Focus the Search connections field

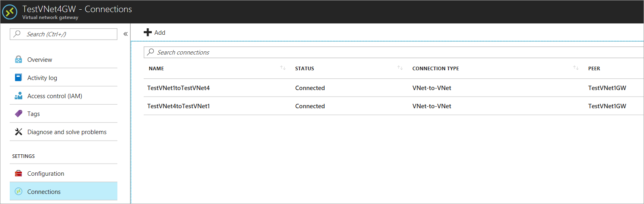tap(393, 52)
